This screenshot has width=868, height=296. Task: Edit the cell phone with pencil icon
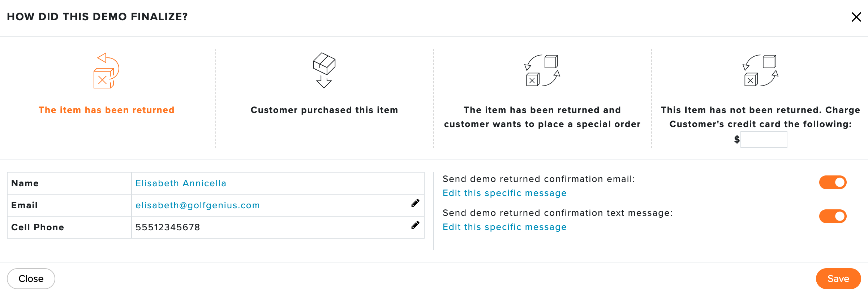(415, 225)
